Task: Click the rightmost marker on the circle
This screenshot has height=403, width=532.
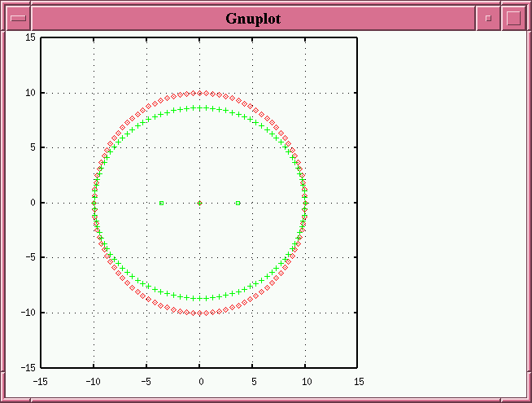Action: [x=306, y=203]
